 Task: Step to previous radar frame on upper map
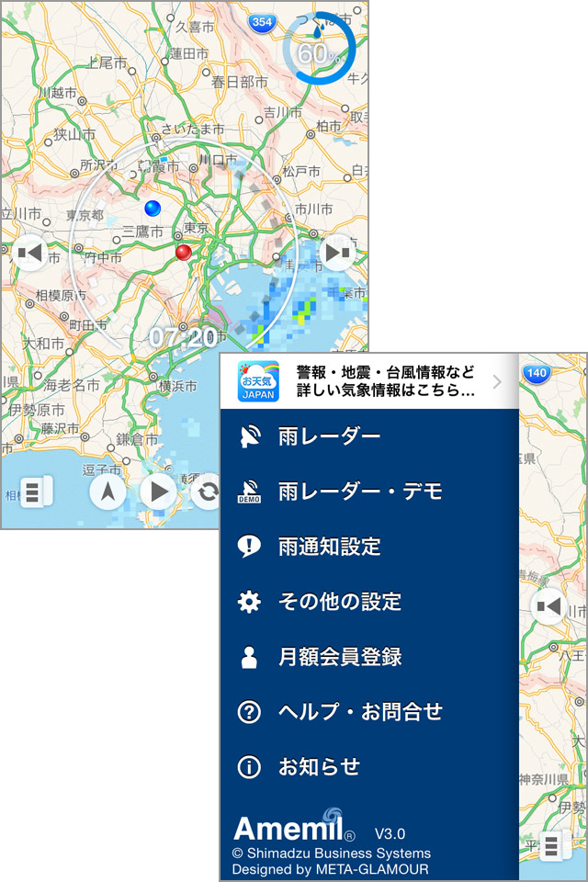(x=30, y=252)
